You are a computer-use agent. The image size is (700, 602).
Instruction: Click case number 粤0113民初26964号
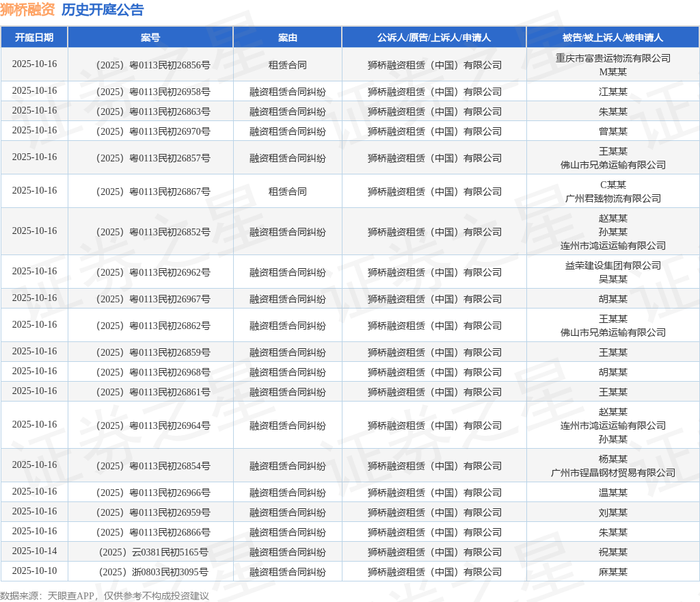click(153, 426)
